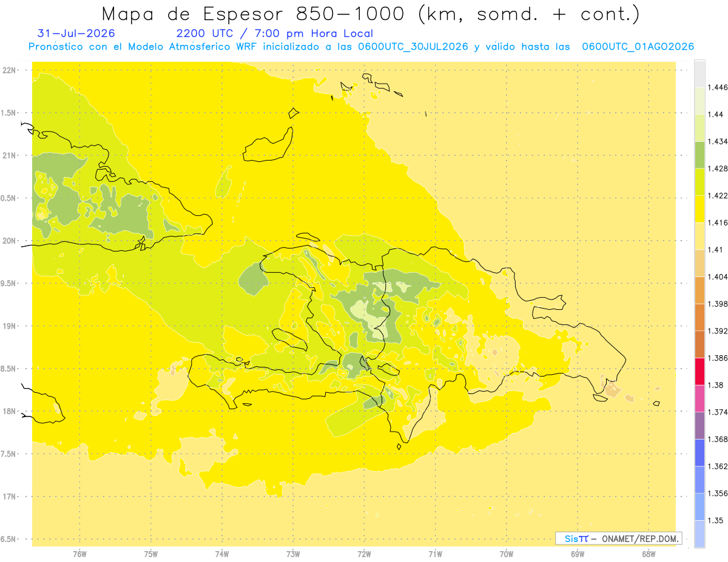Select the "20N" latitude label
This screenshot has width=728, height=562.
(10, 241)
